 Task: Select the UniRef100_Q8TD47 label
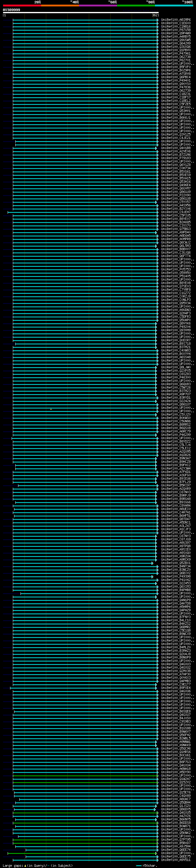pyautogui.click(x=175, y=519)
